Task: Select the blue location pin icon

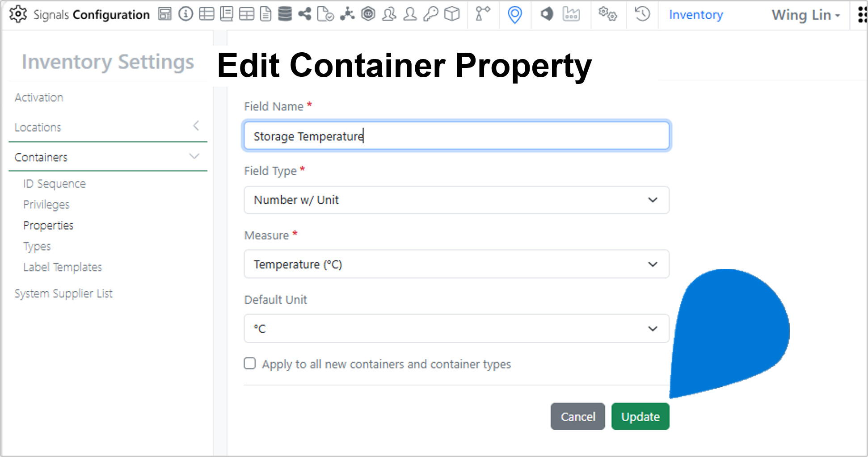Action: [x=515, y=15]
